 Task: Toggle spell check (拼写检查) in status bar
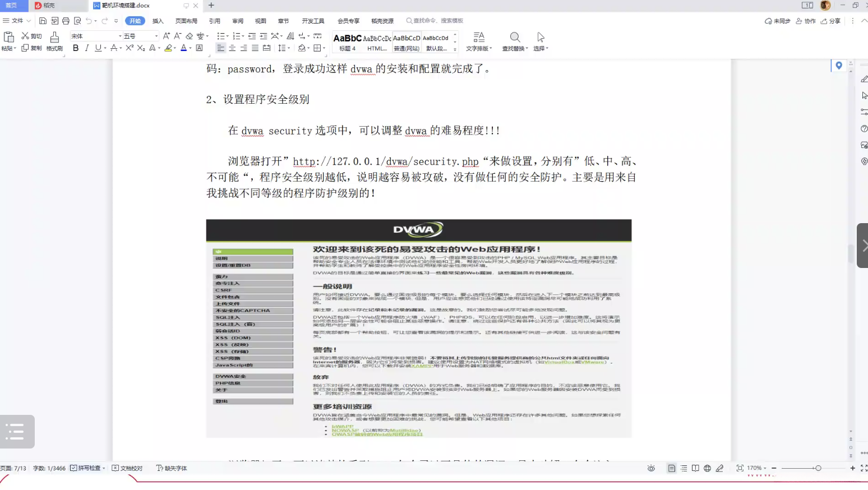point(87,468)
